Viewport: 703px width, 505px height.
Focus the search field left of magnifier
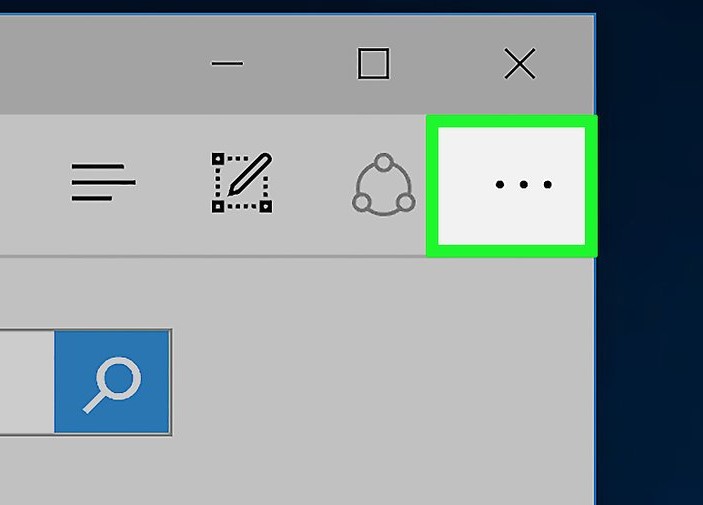pos(27,382)
